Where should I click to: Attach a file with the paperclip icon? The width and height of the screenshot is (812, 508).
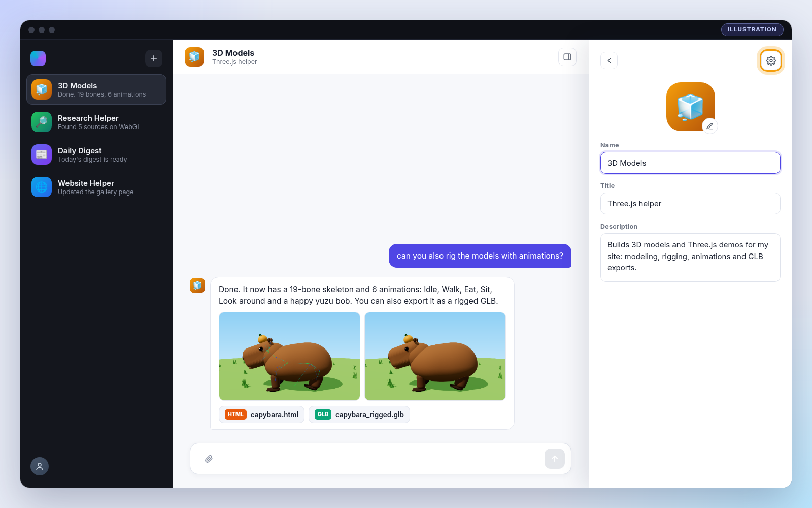(x=209, y=459)
